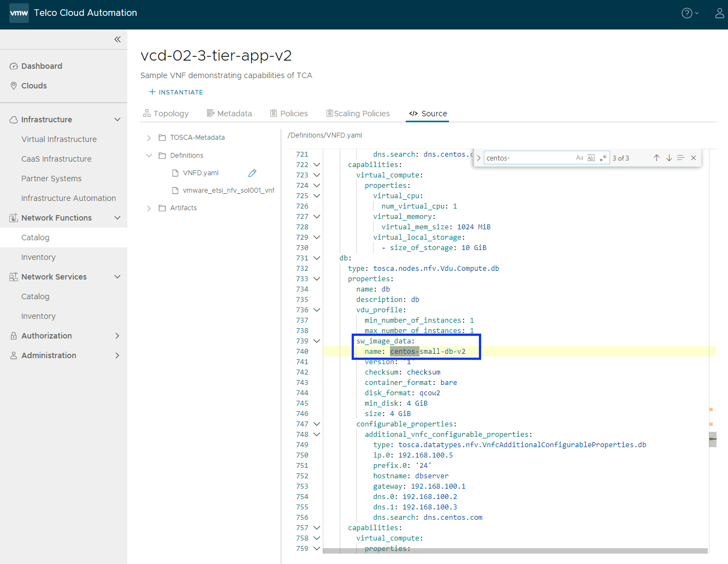Go to previous search match arrow

[656, 158]
